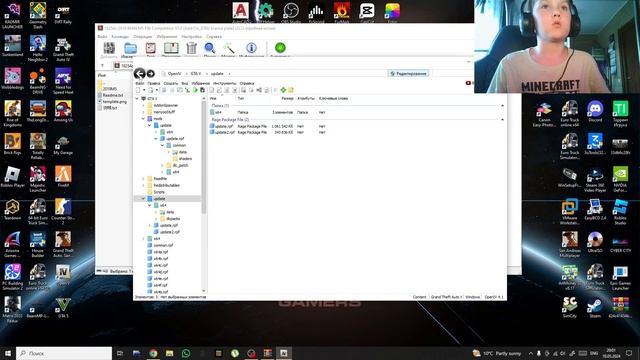This screenshot has height=360, width=640.
Task: Open Chrome from the taskbar
Action: [153, 353]
